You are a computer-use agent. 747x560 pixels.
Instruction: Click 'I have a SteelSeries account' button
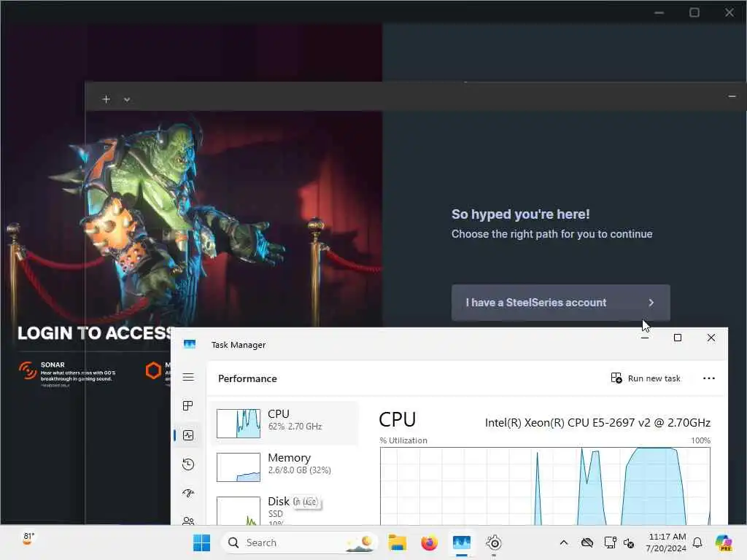point(561,303)
